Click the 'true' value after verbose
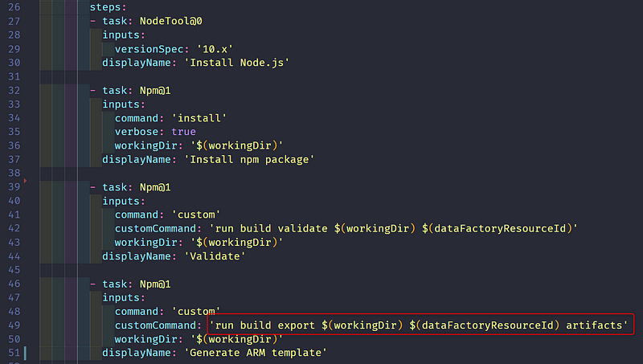The height and width of the screenshot is (364, 643). pos(183,132)
